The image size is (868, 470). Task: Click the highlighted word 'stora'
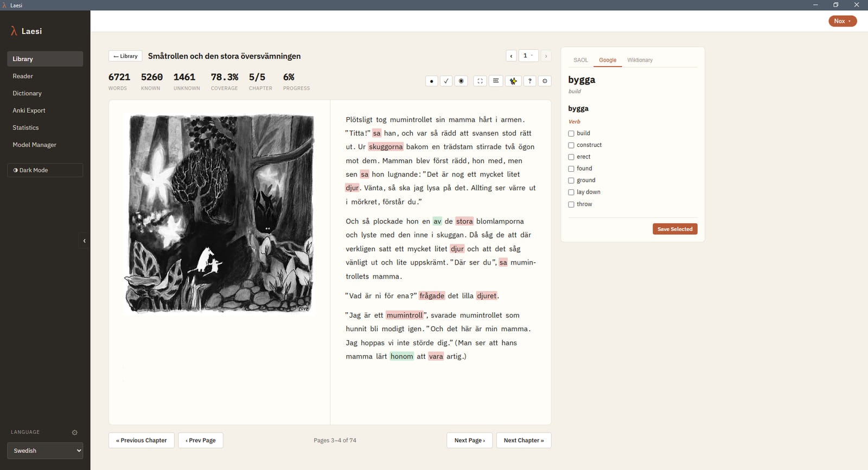tap(464, 222)
